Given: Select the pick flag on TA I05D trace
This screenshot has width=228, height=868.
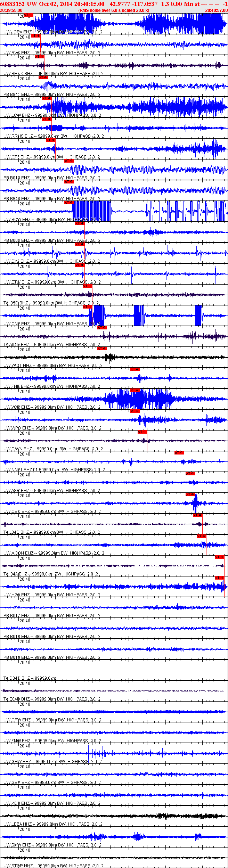Looking at the screenshot, I should [87, 286].
